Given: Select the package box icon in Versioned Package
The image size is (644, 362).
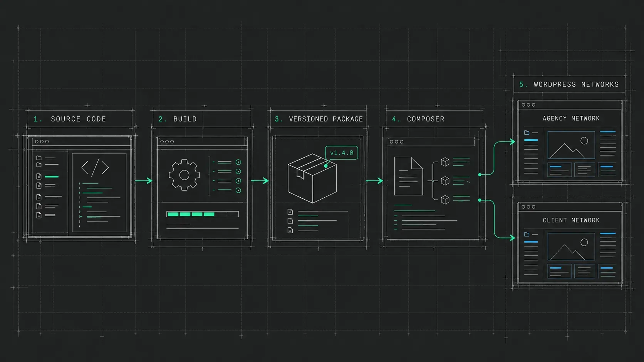Looking at the screenshot, I should (x=312, y=178).
